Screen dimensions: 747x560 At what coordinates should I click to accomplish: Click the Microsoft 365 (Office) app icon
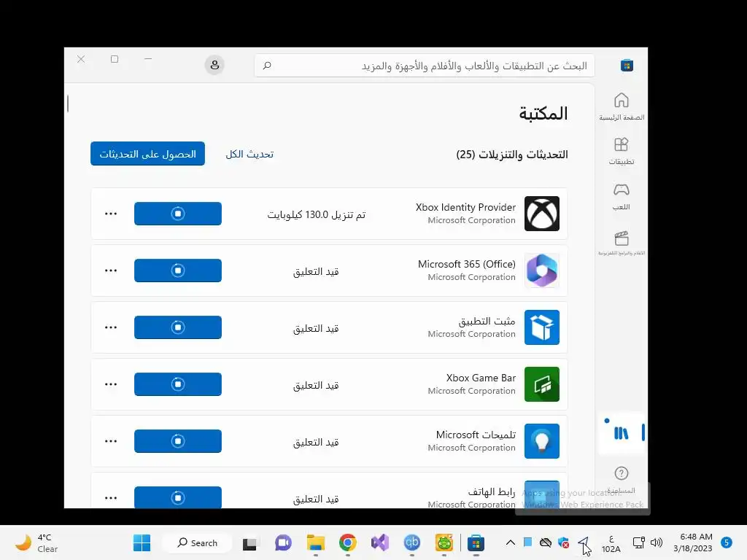point(542,271)
